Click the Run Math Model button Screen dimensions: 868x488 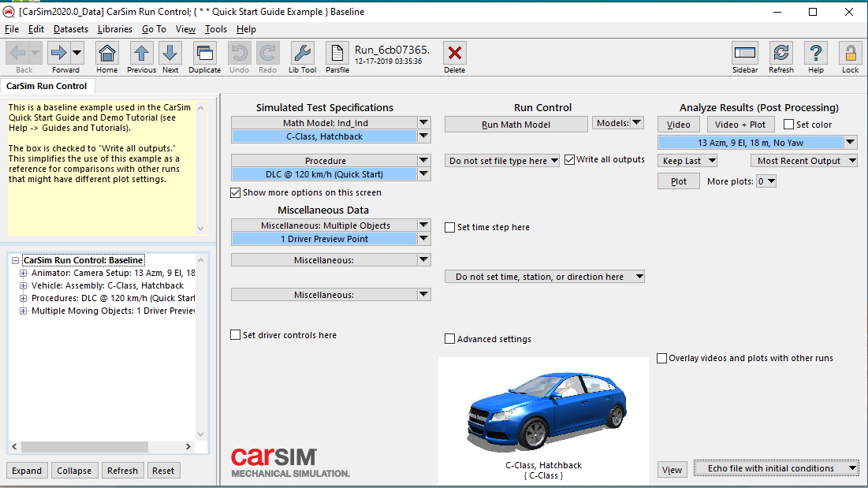(x=516, y=125)
